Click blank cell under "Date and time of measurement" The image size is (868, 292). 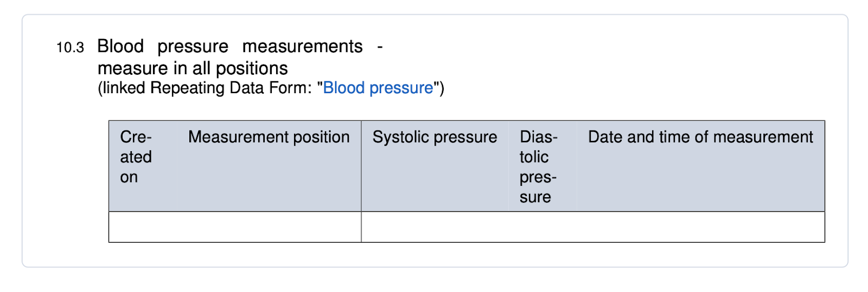click(700, 227)
